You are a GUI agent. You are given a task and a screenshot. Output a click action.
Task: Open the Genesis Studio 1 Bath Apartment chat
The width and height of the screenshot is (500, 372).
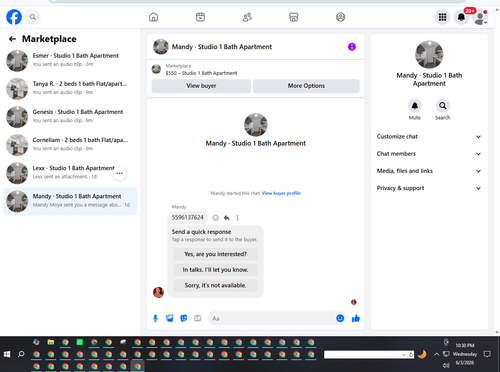coord(70,117)
